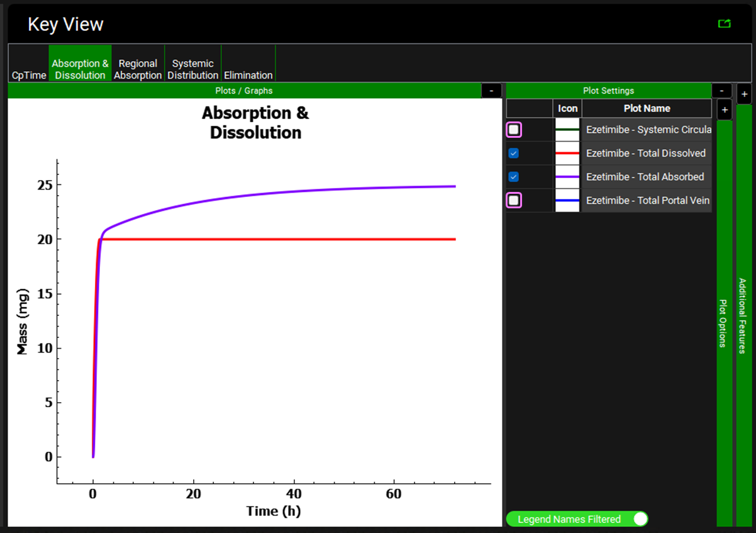756x533 pixels.
Task: Click the red Total Dissolved line icon
Action: click(567, 154)
